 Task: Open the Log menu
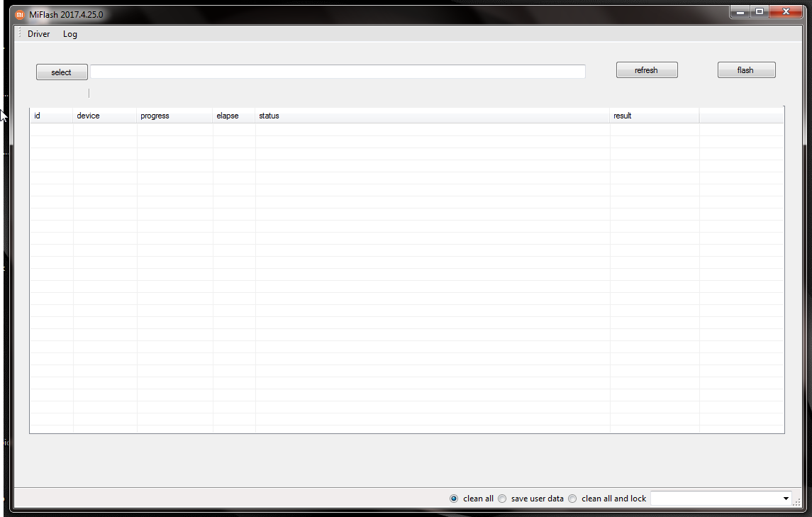coord(70,33)
